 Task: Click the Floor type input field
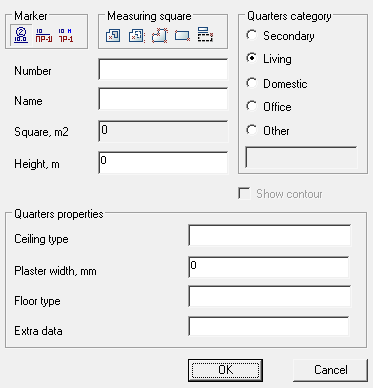pos(269,297)
